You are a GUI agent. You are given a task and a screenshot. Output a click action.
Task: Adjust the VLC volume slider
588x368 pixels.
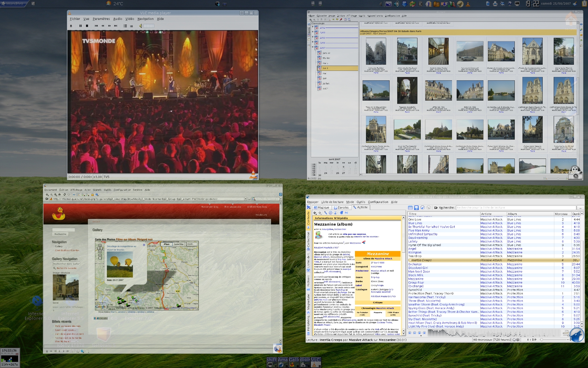click(149, 26)
